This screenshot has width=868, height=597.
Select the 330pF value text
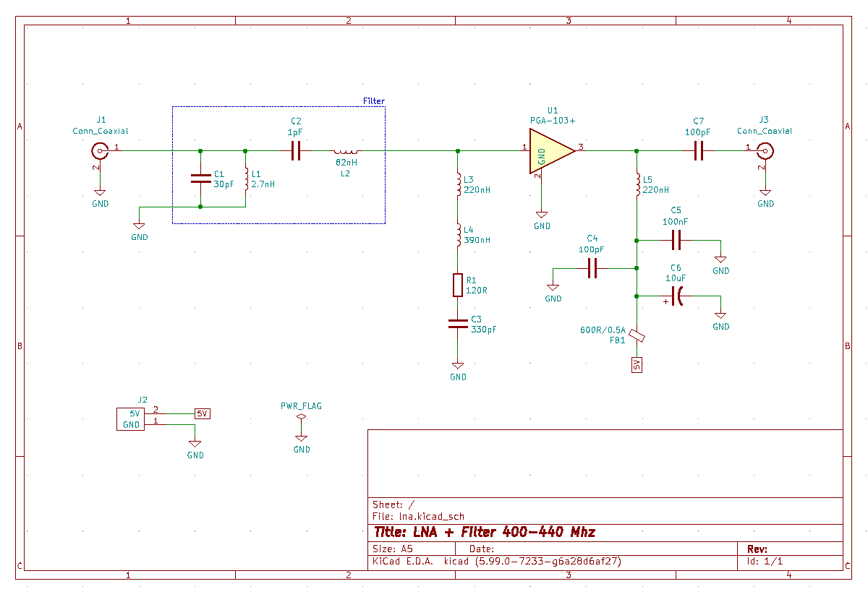coord(484,329)
